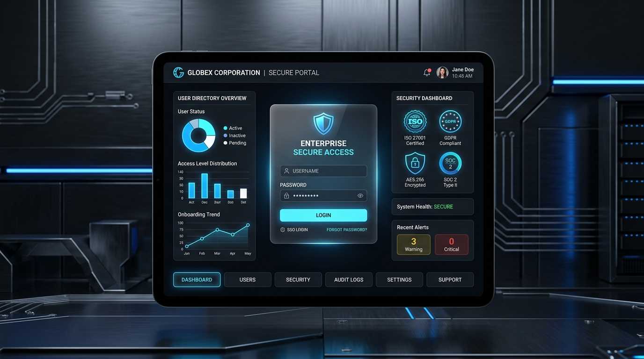The image size is (644, 359).
Task: Click the Security Dashboard heading
Action: pos(424,98)
